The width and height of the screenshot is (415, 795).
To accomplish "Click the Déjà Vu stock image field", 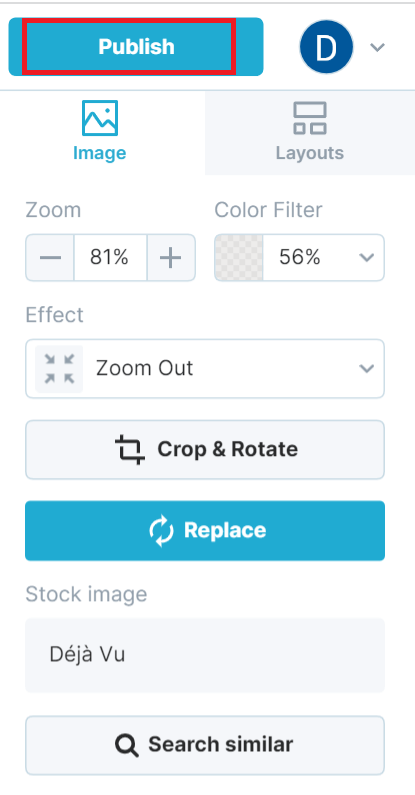I will click(205, 655).
